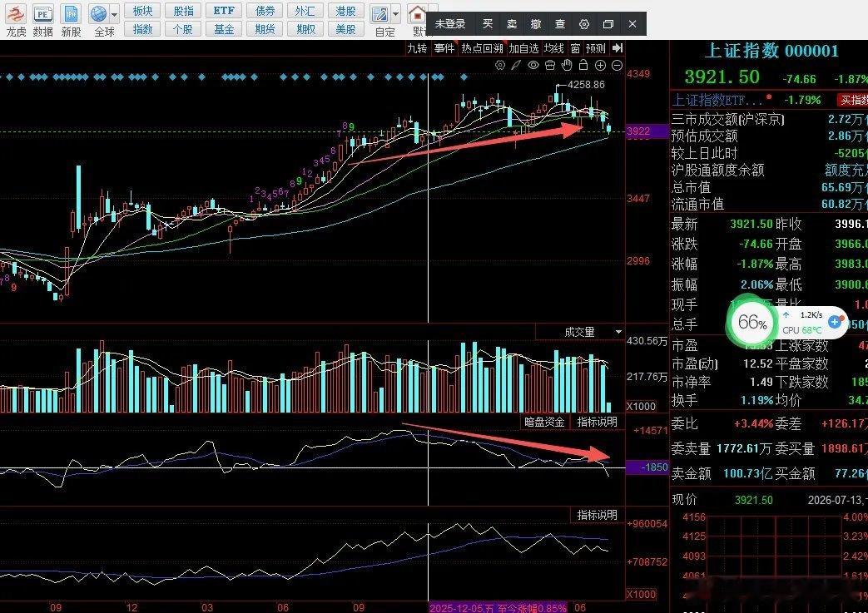
Task: Click the 查 query button
Action: pyautogui.click(x=559, y=24)
